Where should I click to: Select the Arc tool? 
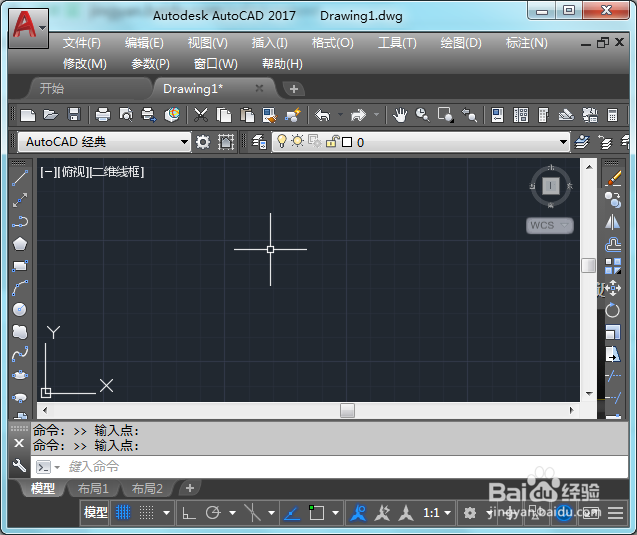(x=20, y=288)
